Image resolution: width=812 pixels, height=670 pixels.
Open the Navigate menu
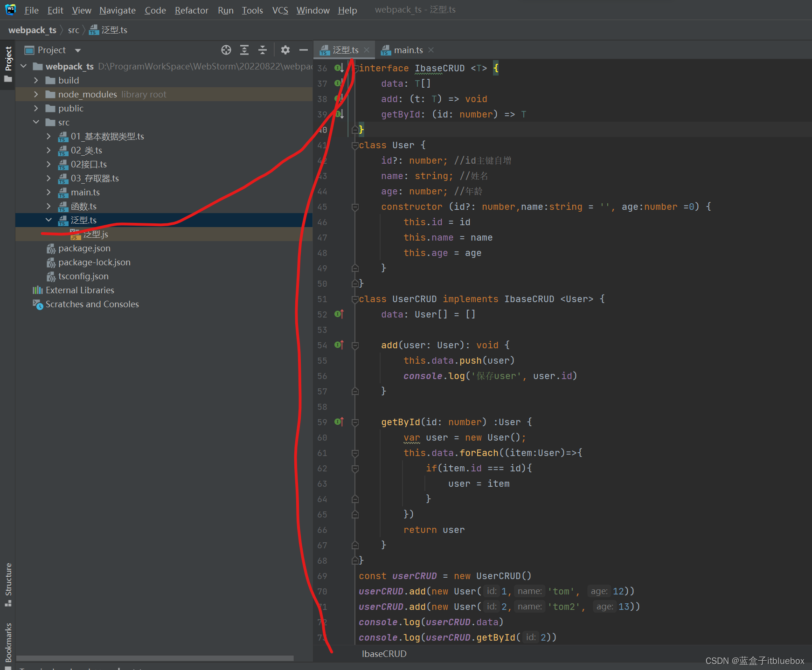point(118,10)
